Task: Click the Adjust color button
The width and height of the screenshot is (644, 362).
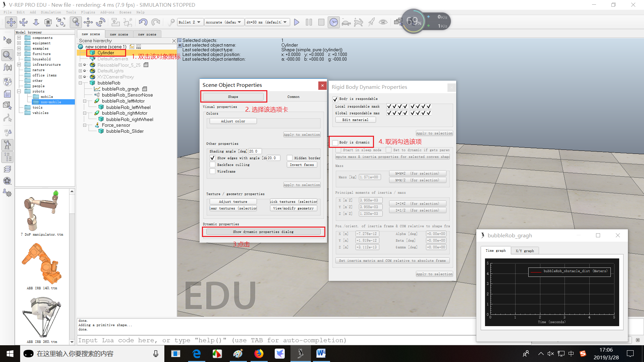Action: click(233, 121)
